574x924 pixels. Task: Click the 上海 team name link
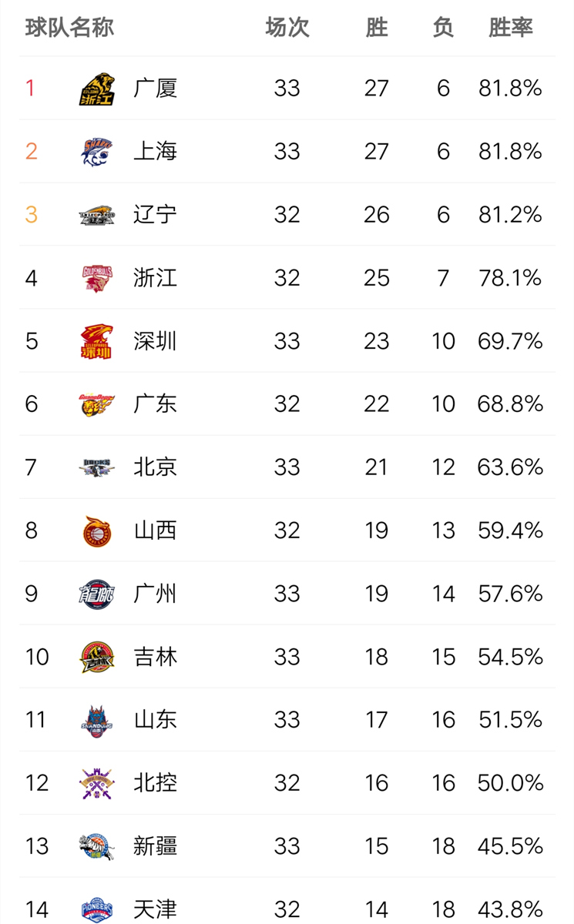[x=156, y=152]
